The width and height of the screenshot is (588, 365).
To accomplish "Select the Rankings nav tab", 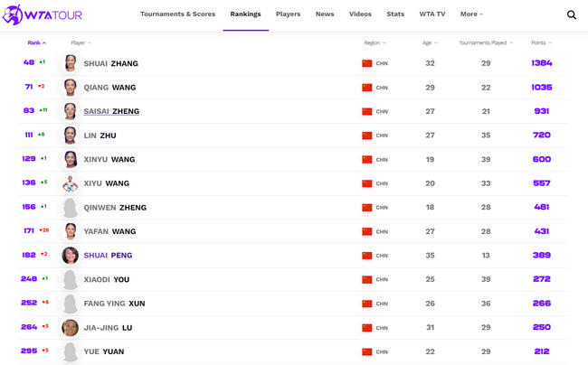I will 246,14.
